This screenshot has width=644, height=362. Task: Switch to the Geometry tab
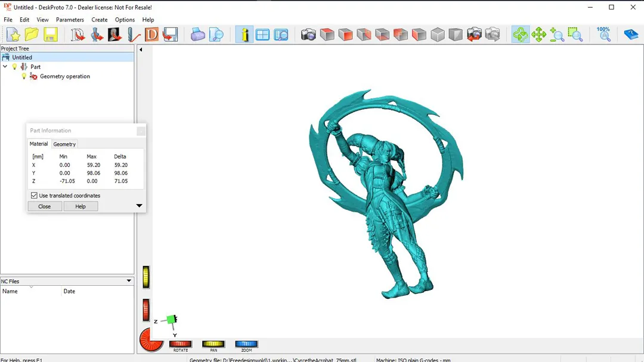[x=64, y=144]
